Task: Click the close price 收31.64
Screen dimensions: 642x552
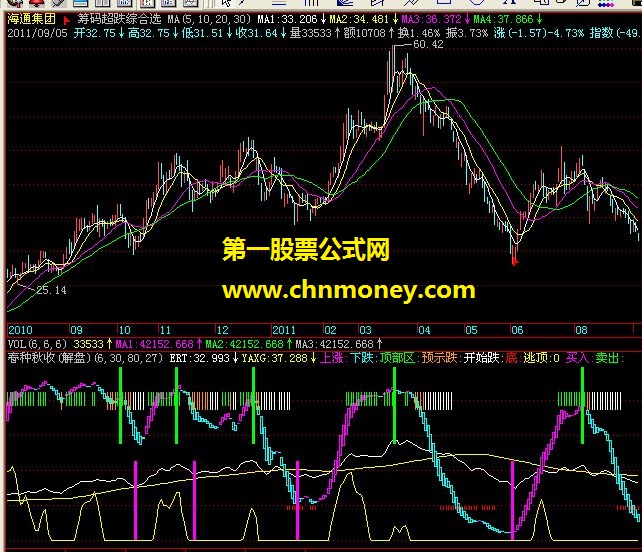Action: click(x=257, y=33)
